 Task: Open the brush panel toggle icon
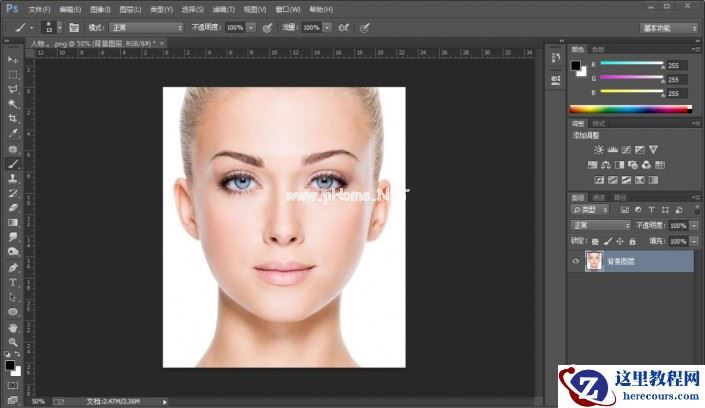click(x=73, y=28)
